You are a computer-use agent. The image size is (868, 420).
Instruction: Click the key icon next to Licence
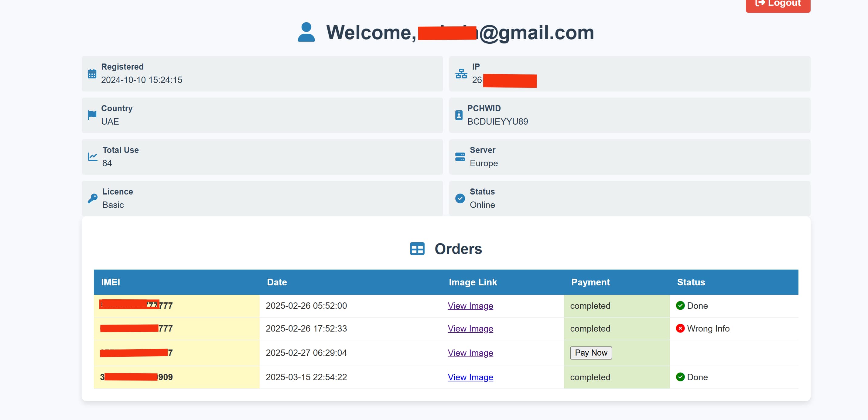[92, 198]
